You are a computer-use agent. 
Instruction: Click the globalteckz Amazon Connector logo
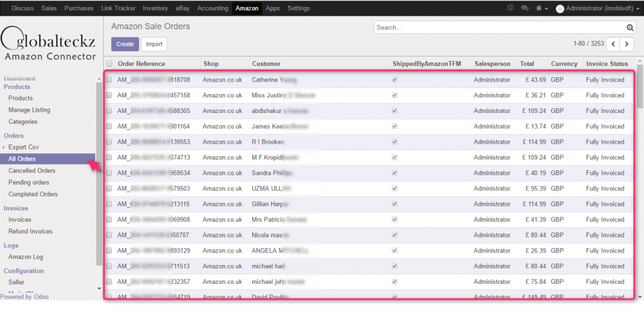coord(48,44)
